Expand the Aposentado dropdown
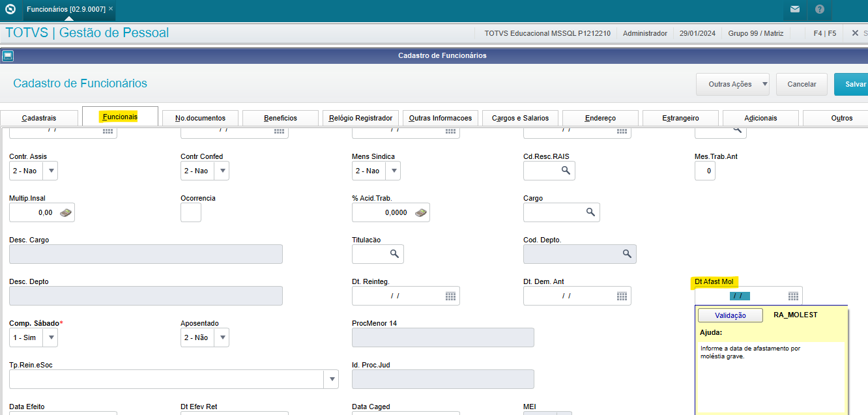868x415 pixels. click(x=222, y=337)
